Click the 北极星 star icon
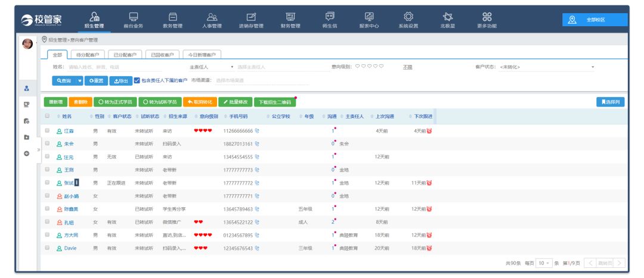 point(448,17)
